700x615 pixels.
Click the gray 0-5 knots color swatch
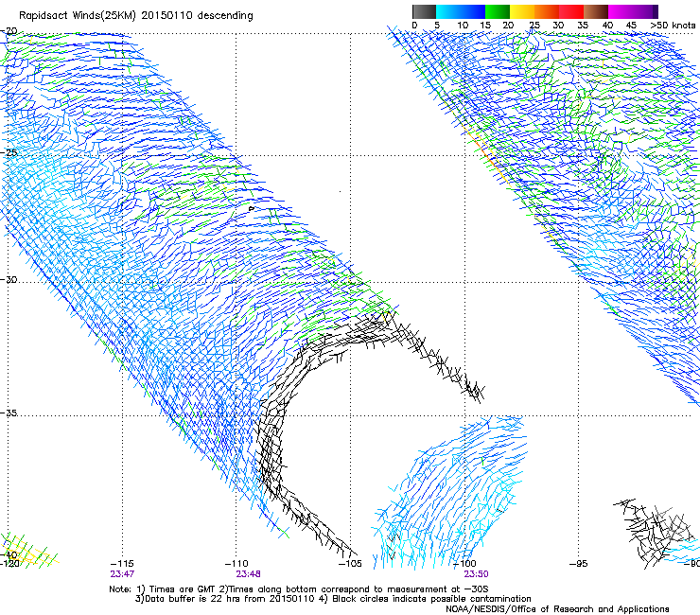(424, 11)
